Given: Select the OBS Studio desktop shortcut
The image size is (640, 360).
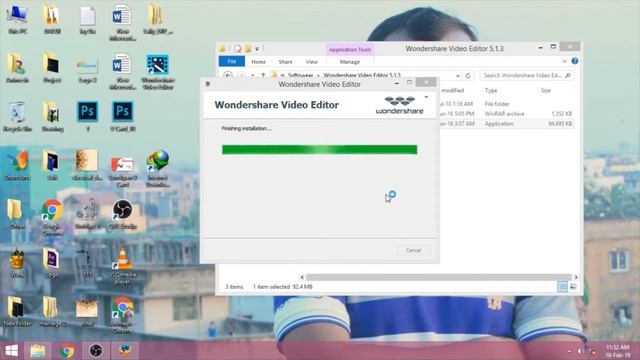Looking at the screenshot, I should point(122,214).
